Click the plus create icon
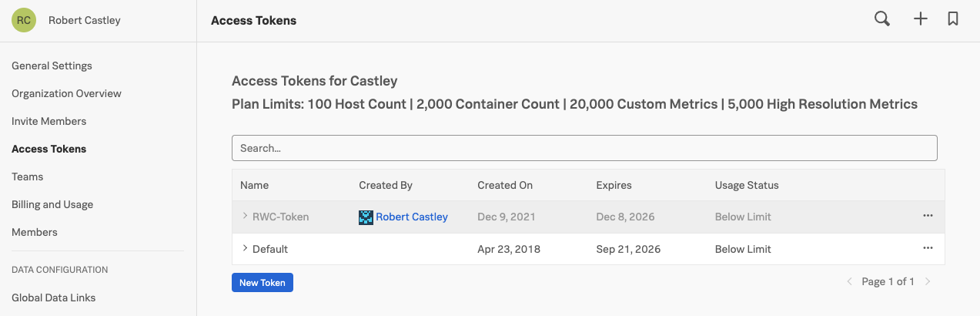The width and height of the screenshot is (980, 316). pos(921,19)
